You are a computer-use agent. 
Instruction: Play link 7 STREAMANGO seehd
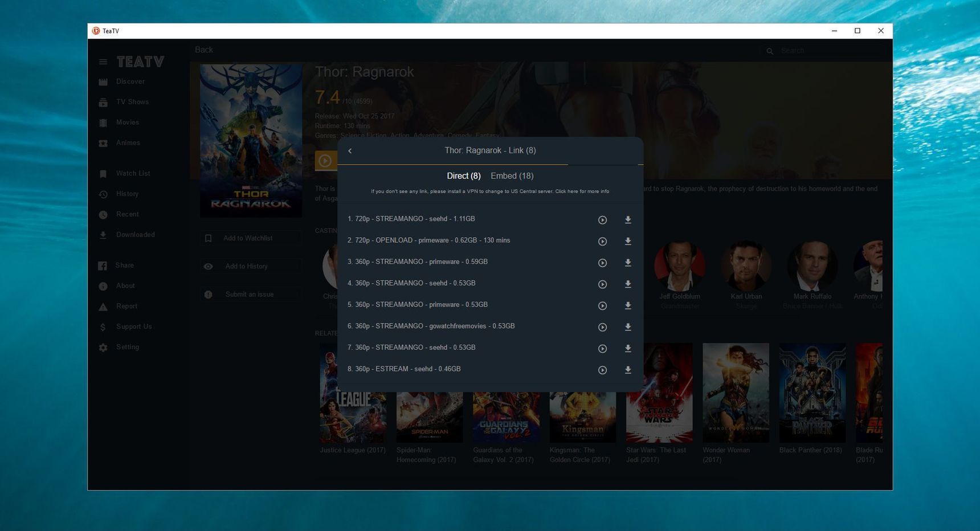[x=602, y=349]
